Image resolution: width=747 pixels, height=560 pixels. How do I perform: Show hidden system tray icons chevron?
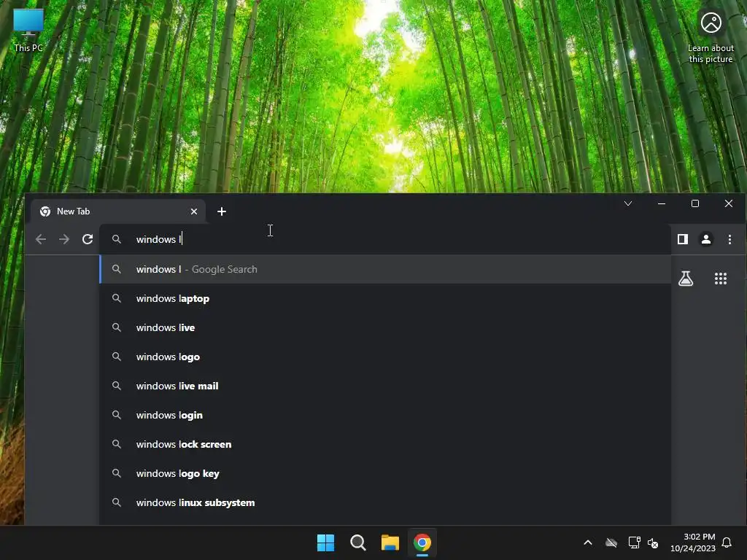coord(588,542)
